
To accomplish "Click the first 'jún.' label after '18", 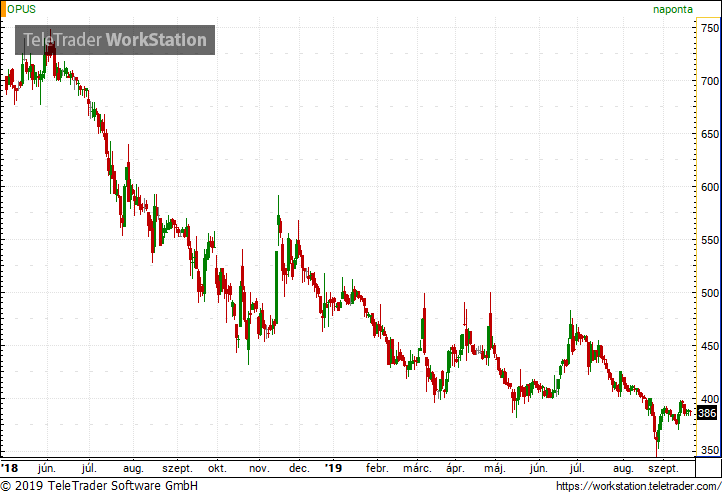I will [47, 469].
